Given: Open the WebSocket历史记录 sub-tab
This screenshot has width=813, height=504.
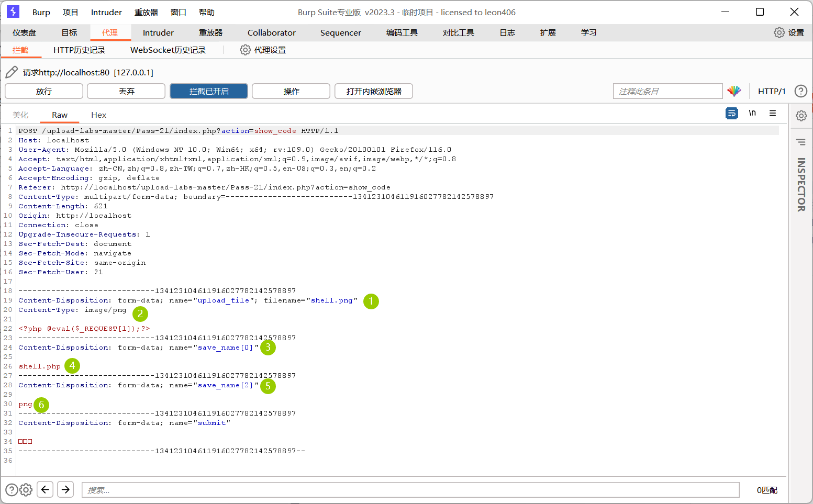Looking at the screenshot, I should click(168, 50).
